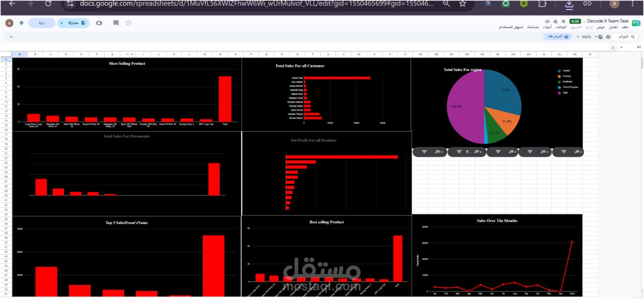The height and width of the screenshot is (299, 644).
Task: Check the cloud document status icon
Action: click(x=547, y=21)
